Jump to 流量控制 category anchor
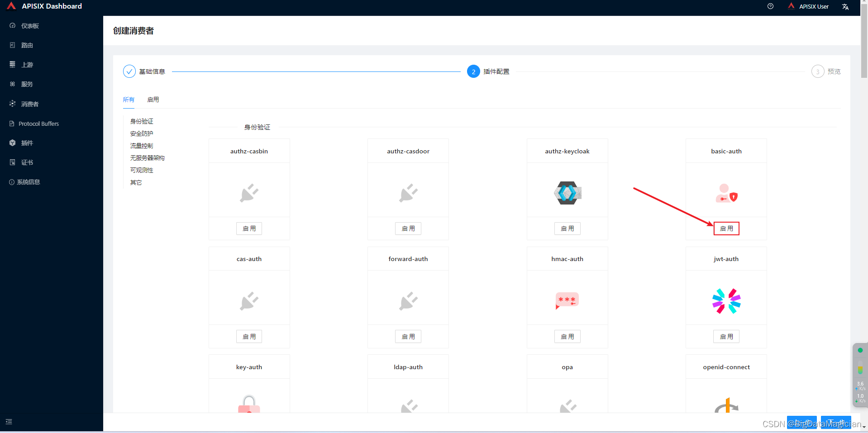This screenshot has width=868, height=433. coord(142,146)
